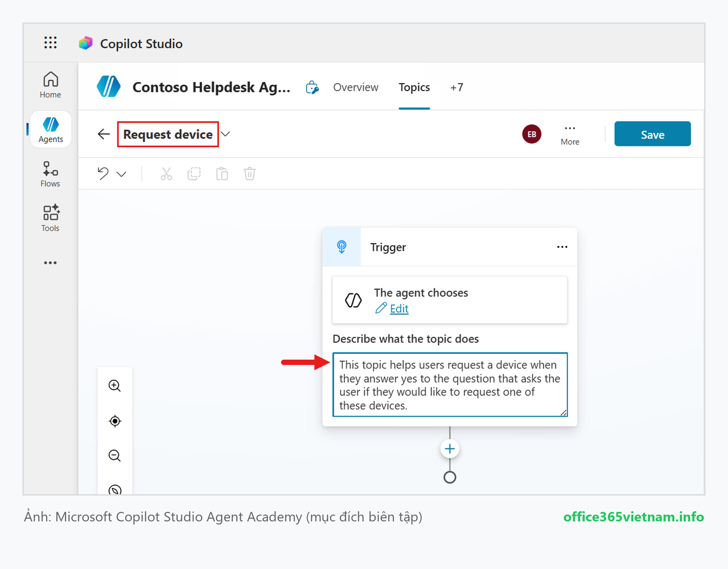Open Tools in the sidebar
This screenshot has height=569, width=728.
[50, 218]
